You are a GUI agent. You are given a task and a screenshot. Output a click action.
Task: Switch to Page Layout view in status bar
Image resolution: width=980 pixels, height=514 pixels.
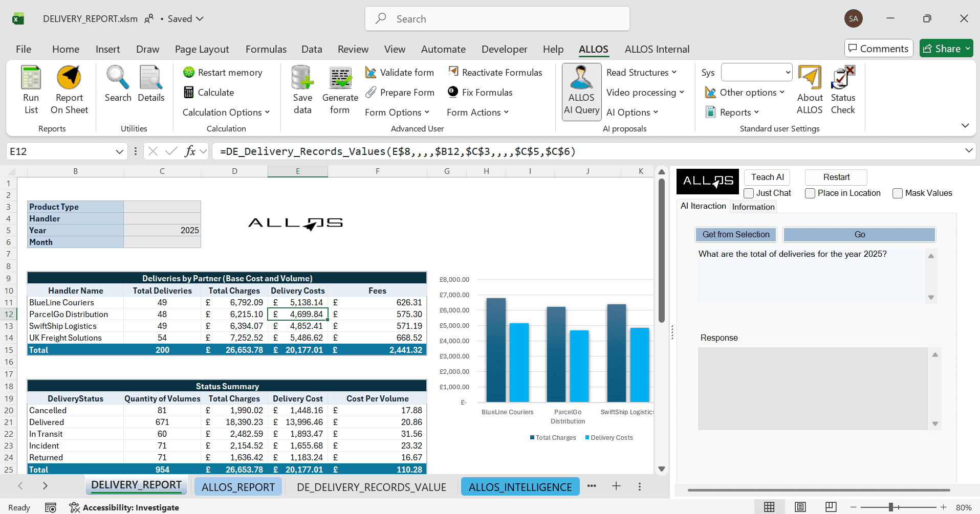pos(800,507)
